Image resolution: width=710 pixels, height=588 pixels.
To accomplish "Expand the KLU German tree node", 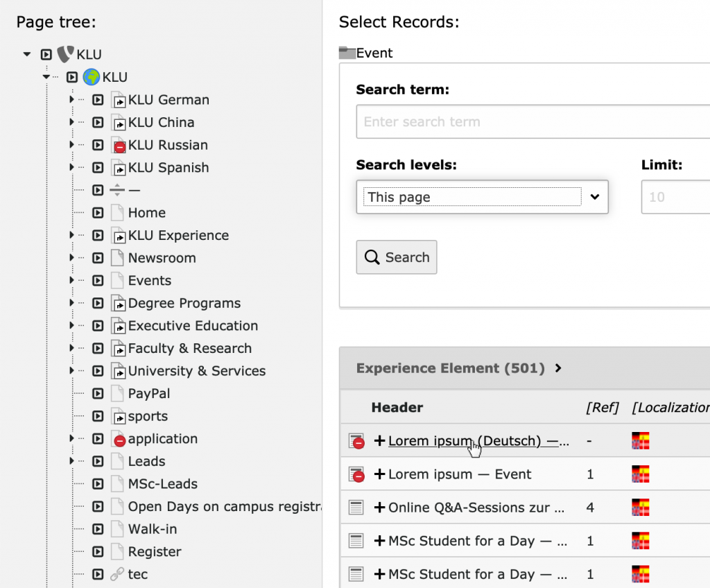I will tap(71, 100).
